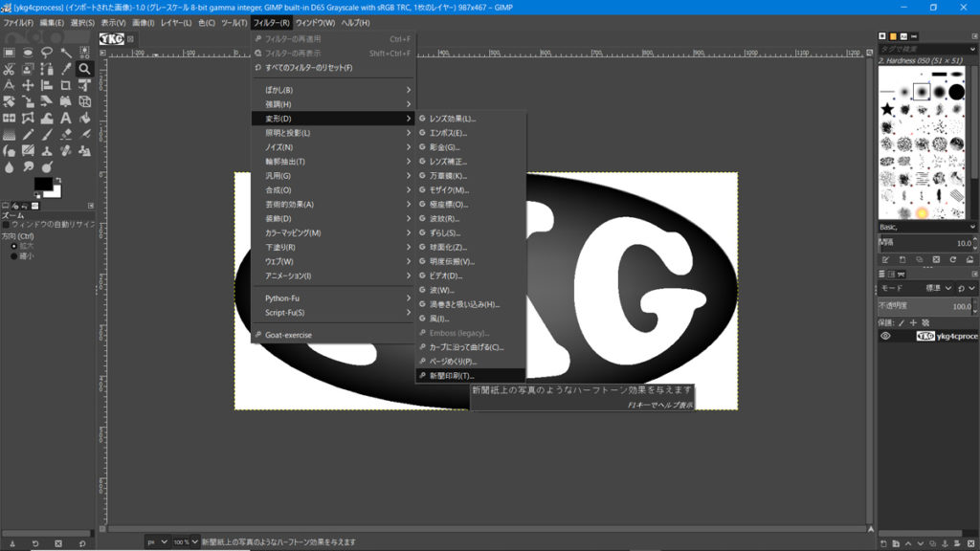Select the Eraser tool
Viewport: 980px width, 551px height.
(66, 134)
